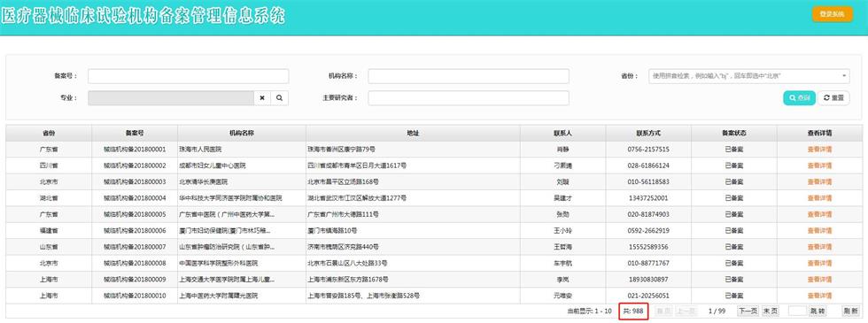
Task: Open 查看详情 for 广东省中医院
Action: (819, 214)
